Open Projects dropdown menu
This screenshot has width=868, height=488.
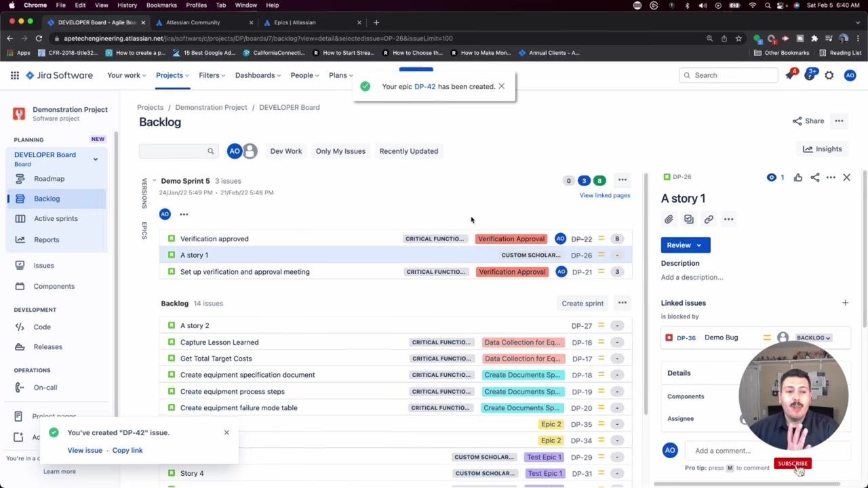point(173,75)
